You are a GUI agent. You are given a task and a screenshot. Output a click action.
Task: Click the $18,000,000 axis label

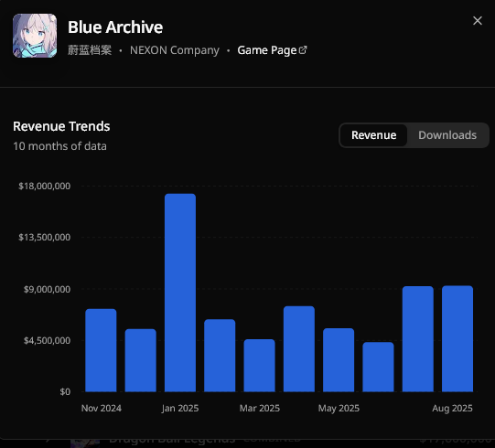pos(45,187)
